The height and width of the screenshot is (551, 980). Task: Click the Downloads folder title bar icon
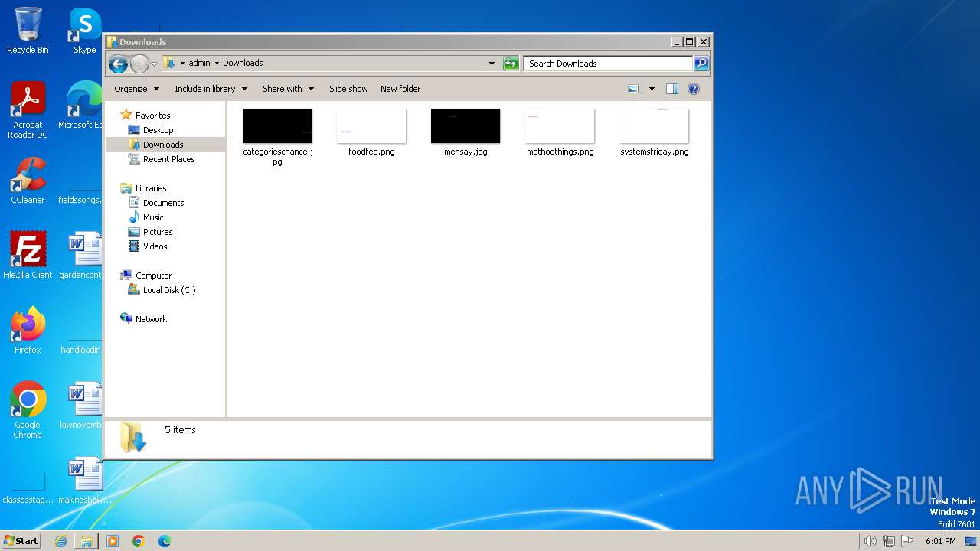(113, 42)
